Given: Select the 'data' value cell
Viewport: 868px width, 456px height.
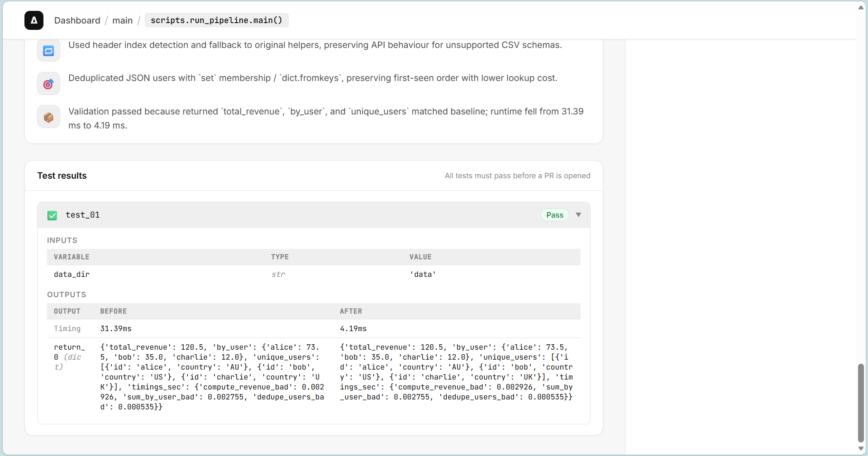Looking at the screenshot, I should tap(423, 274).
